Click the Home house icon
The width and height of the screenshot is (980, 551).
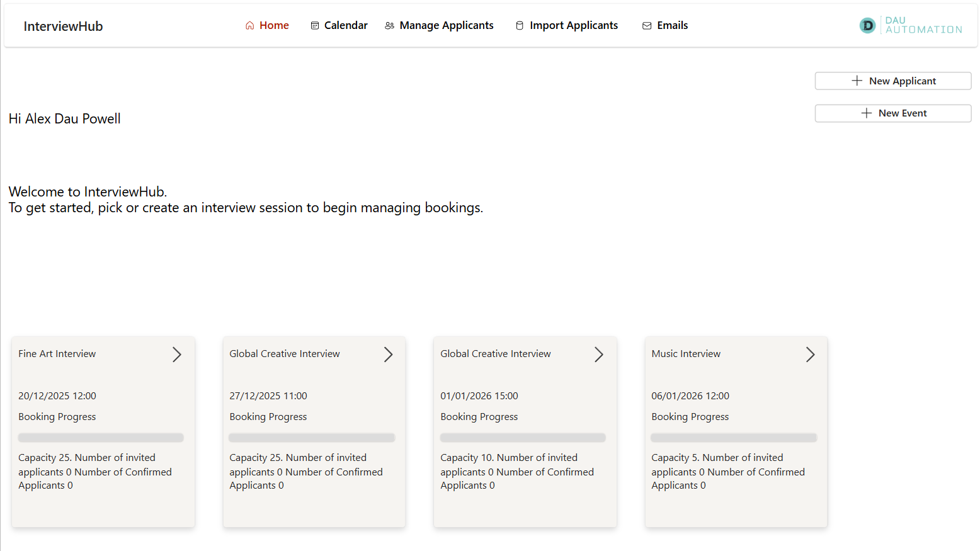(x=250, y=26)
